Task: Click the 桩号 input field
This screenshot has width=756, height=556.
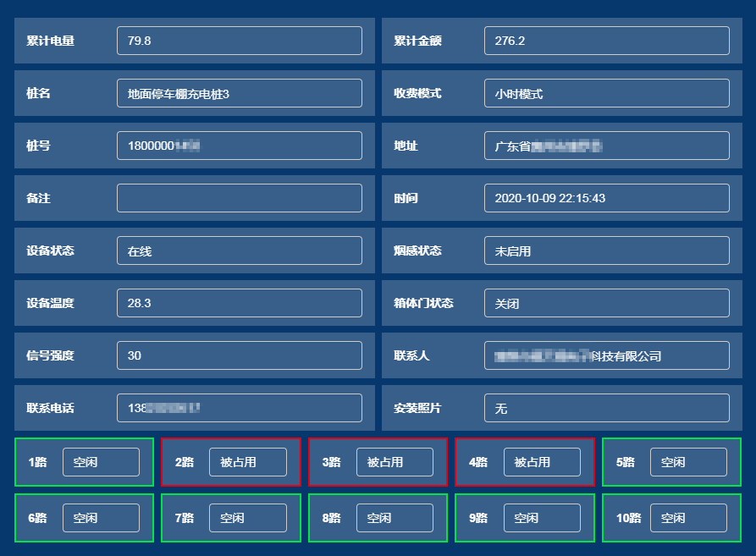Action: tap(240, 146)
